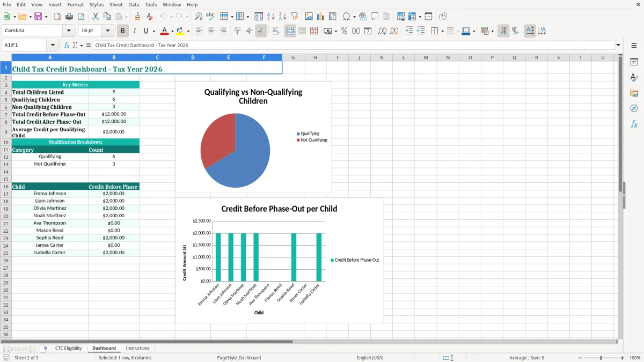Toggle left-to-right text direction
Viewport: 644px width, 362px height.
503,31
